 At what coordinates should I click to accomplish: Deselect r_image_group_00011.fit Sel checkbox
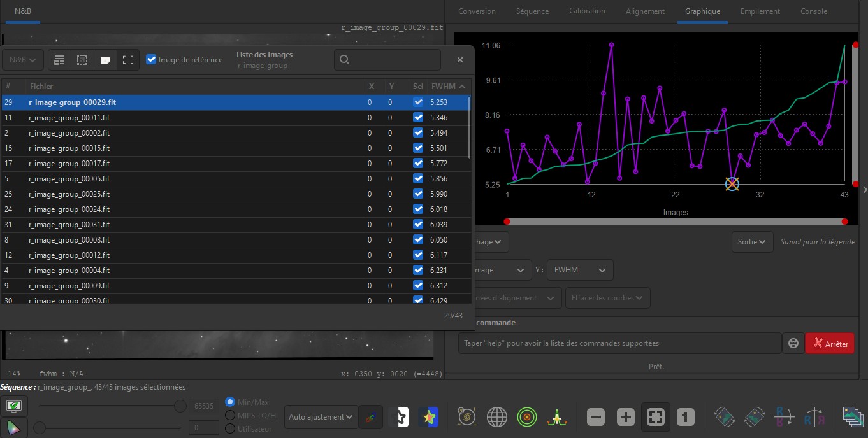(x=417, y=117)
